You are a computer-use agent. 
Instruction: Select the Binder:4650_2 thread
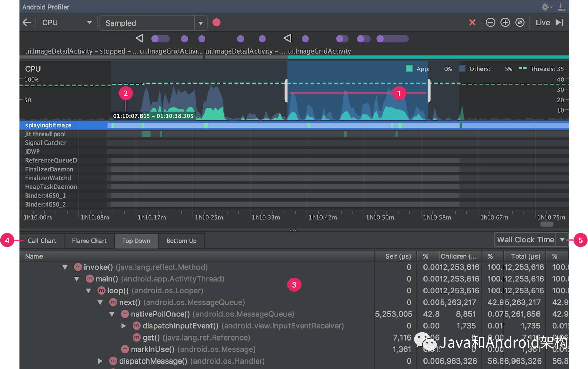[x=294, y=205]
